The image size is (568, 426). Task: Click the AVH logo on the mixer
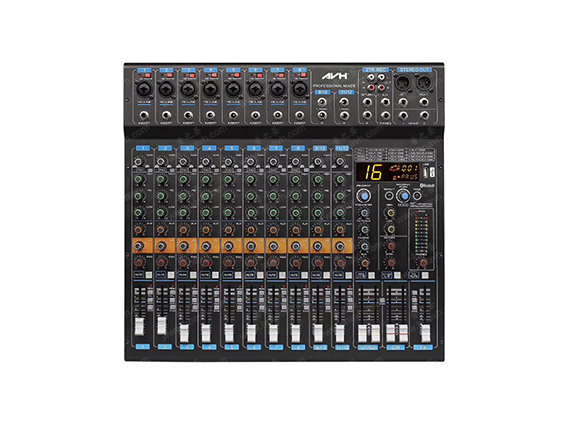coord(335,76)
